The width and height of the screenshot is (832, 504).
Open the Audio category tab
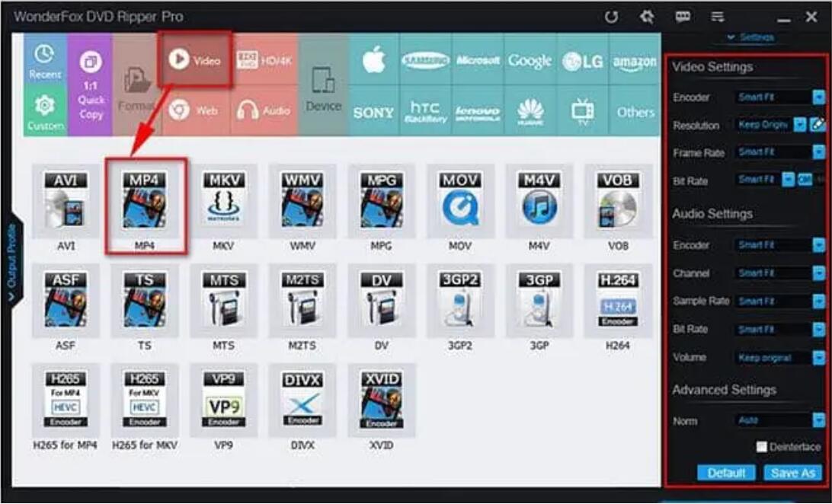[x=264, y=110]
